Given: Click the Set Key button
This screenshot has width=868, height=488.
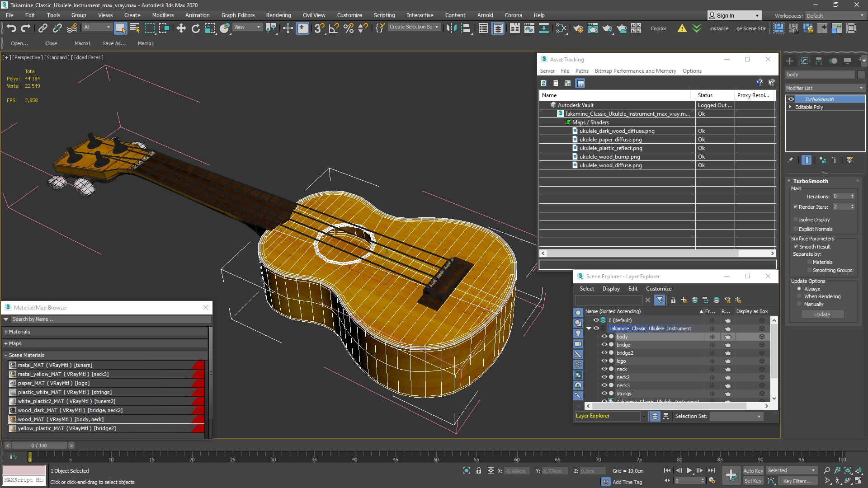Looking at the screenshot, I should (753, 481).
